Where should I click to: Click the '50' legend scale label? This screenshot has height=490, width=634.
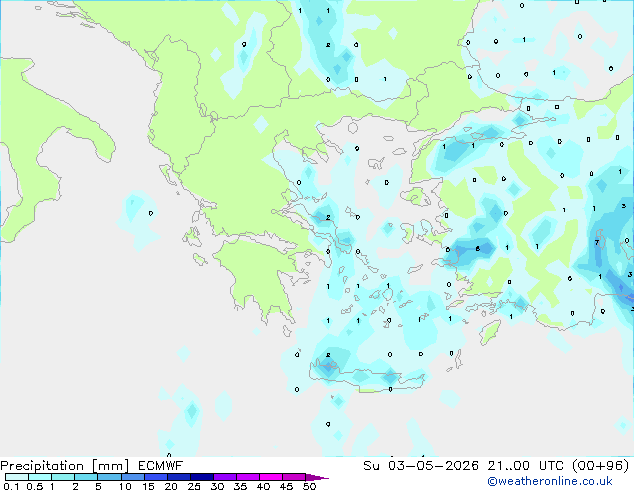click(309, 486)
